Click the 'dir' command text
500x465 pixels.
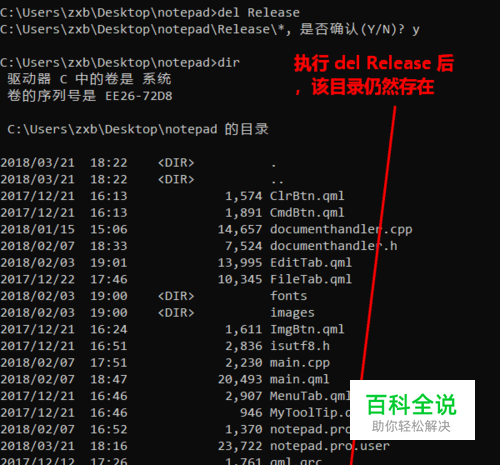point(229,63)
